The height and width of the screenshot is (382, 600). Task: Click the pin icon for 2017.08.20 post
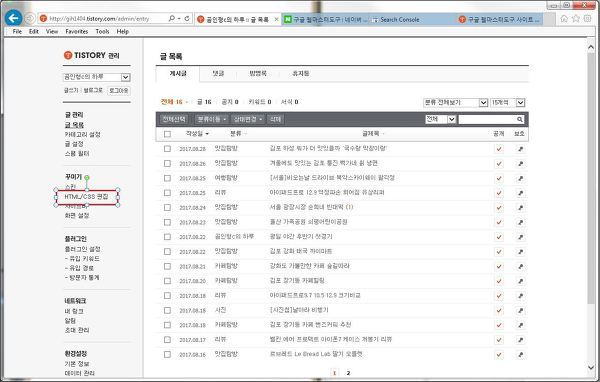tap(520, 281)
